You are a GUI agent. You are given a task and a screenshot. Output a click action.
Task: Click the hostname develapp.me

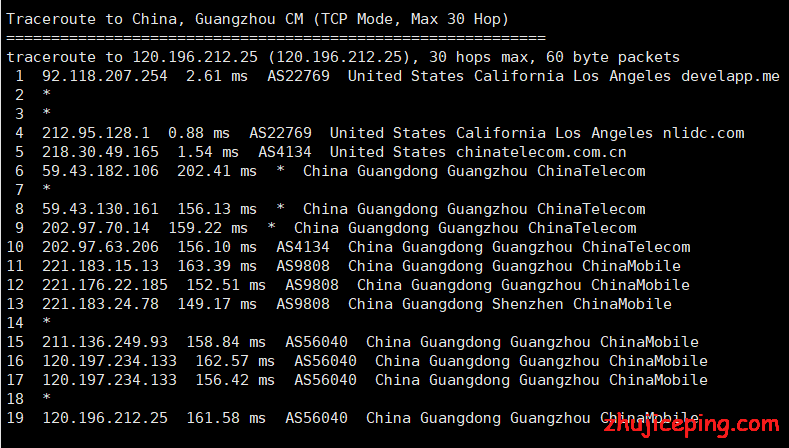[730, 77]
